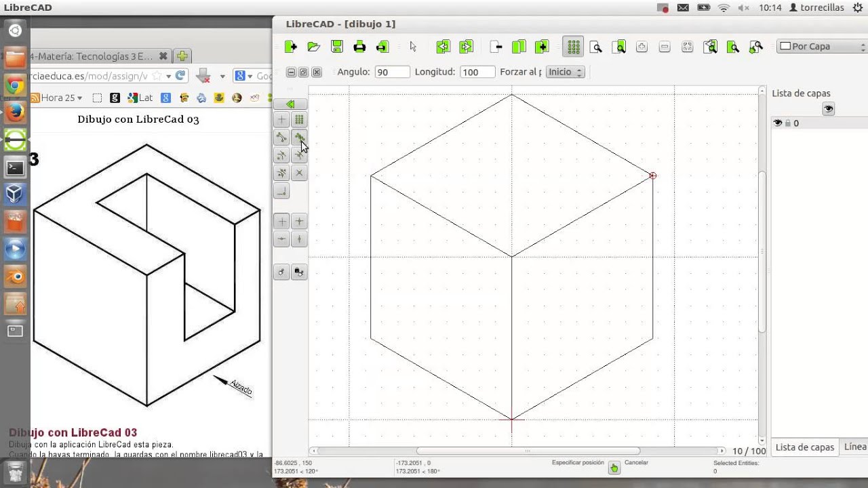
Task: Click the Zoom in plus icon
Action: pos(642,47)
